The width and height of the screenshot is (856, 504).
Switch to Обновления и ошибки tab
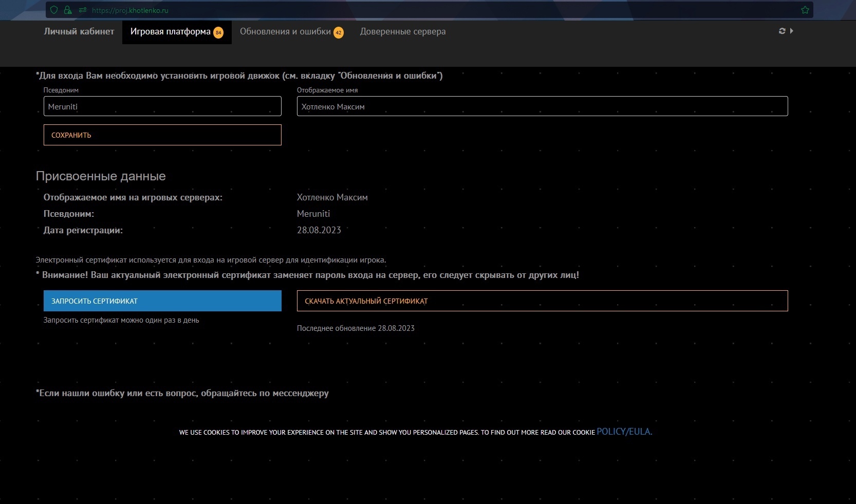click(291, 32)
